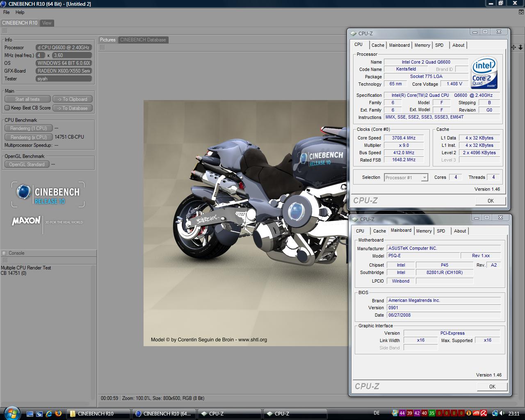
Task: Launch Firefox from Quick Launch
Action: pos(58,413)
